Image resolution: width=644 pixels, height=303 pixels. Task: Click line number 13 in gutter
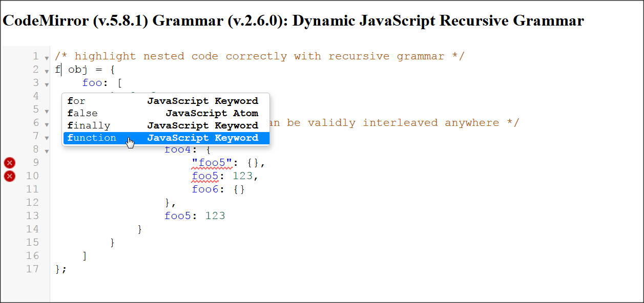(x=32, y=215)
